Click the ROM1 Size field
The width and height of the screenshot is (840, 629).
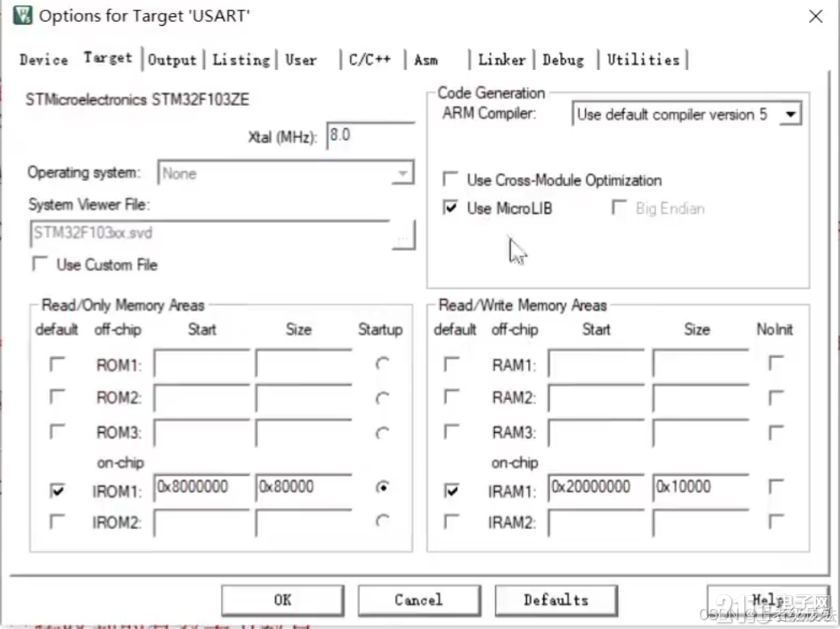click(304, 364)
